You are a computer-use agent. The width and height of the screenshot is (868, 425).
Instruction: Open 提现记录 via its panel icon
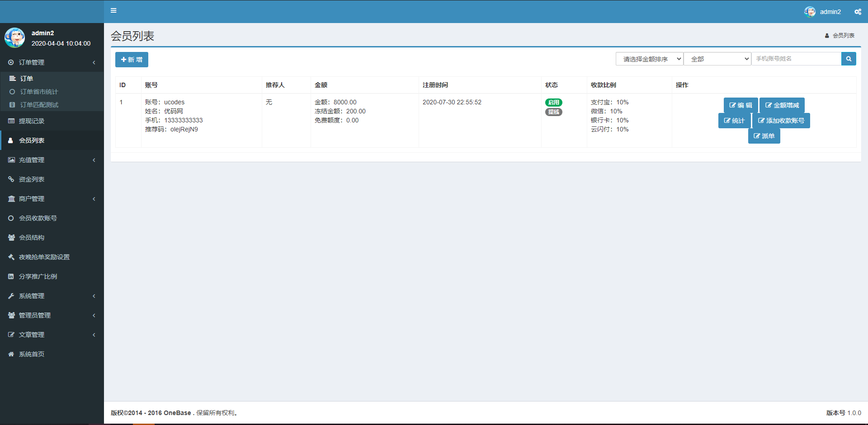pos(11,121)
